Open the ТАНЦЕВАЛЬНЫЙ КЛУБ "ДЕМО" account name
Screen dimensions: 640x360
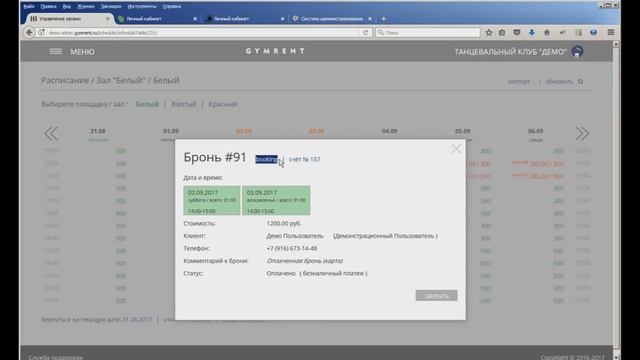(x=510, y=52)
